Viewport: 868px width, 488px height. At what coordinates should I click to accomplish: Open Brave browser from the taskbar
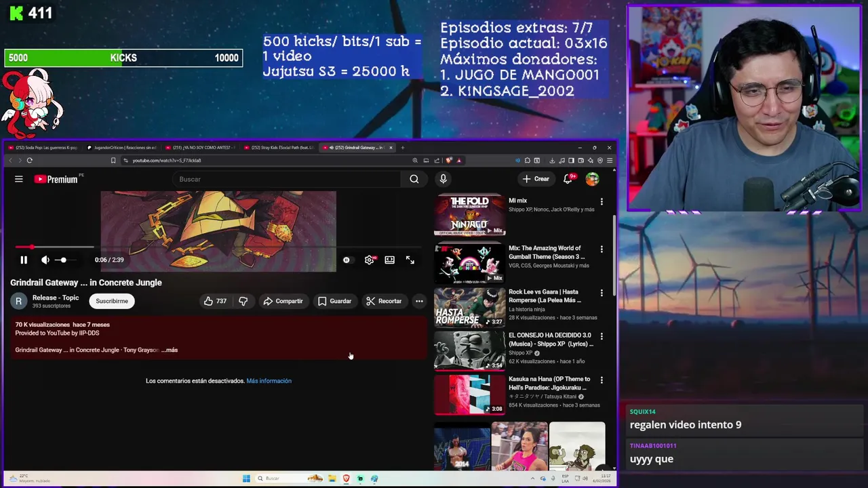coord(346,479)
